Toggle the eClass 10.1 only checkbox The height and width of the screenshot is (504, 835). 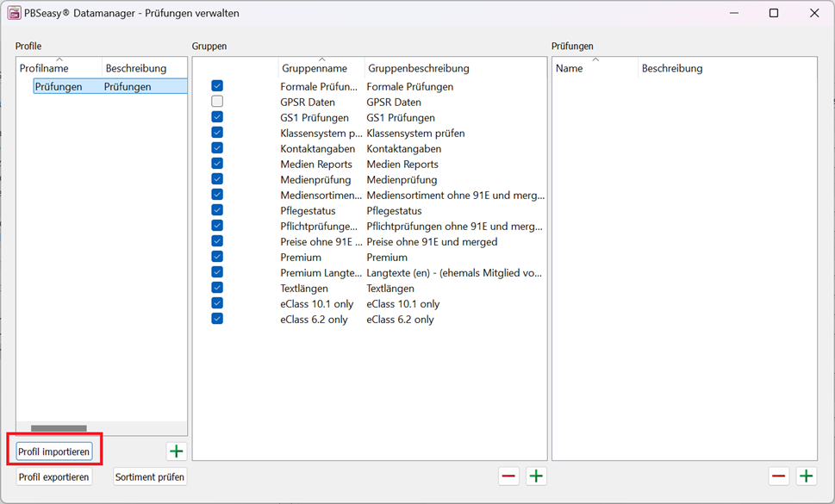pos(217,302)
